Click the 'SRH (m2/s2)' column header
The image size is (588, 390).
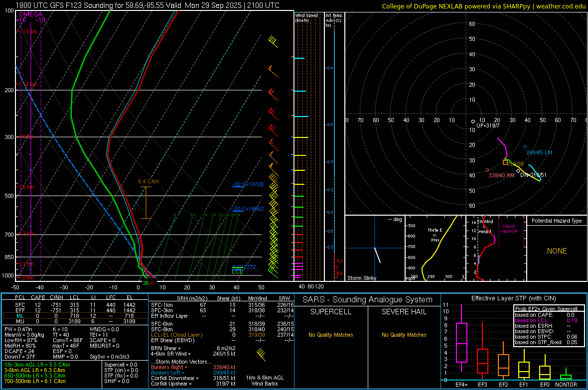click(x=192, y=298)
